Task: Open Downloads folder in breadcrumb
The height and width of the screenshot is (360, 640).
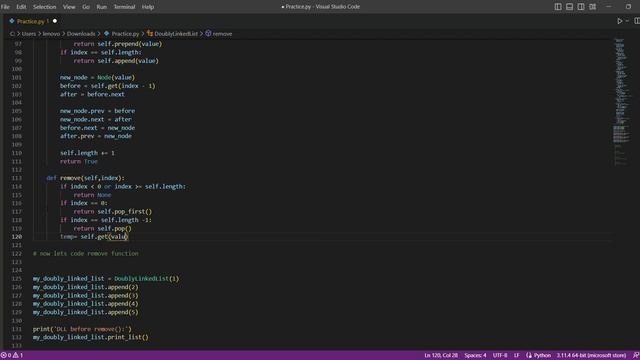Action: coord(81,34)
